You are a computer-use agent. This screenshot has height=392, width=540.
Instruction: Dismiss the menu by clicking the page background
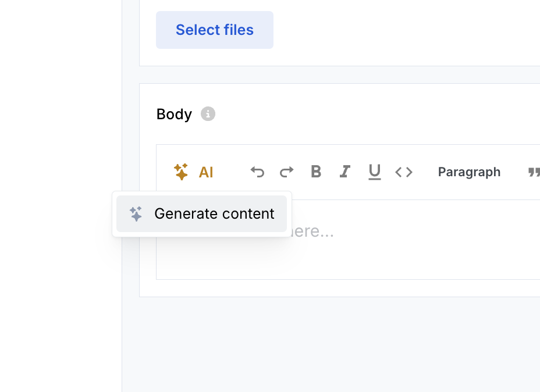pyautogui.click(x=331, y=344)
